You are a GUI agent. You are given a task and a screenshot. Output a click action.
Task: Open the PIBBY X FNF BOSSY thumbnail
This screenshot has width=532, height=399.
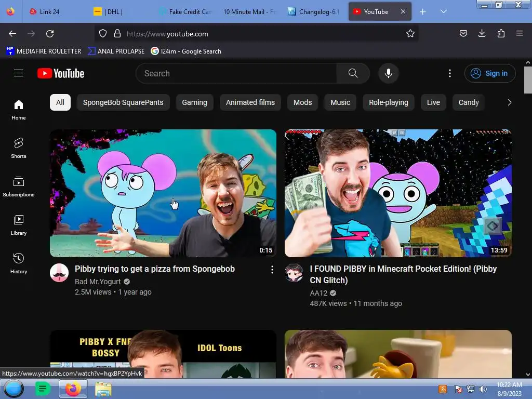[163, 354]
